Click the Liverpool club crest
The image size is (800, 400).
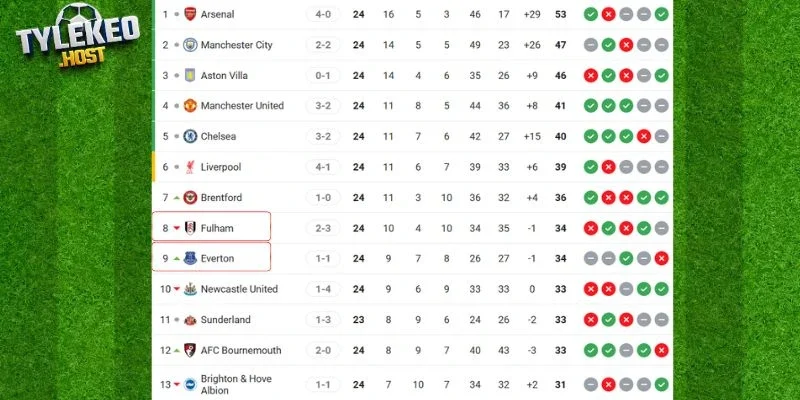[x=191, y=167]
